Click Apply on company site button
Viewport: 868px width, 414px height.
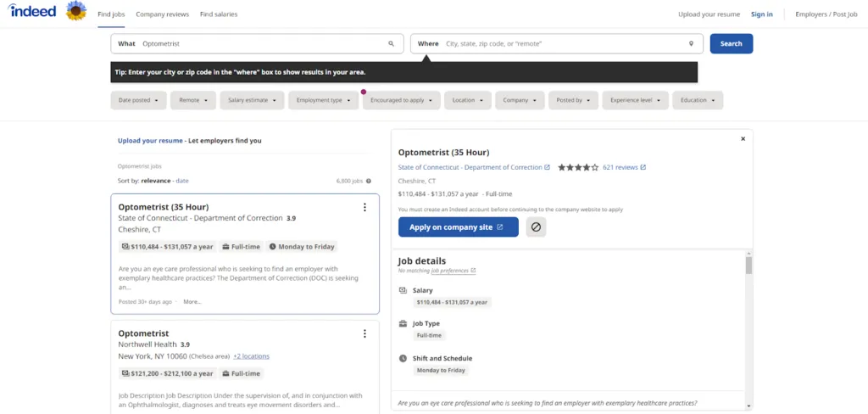point(459,227)
